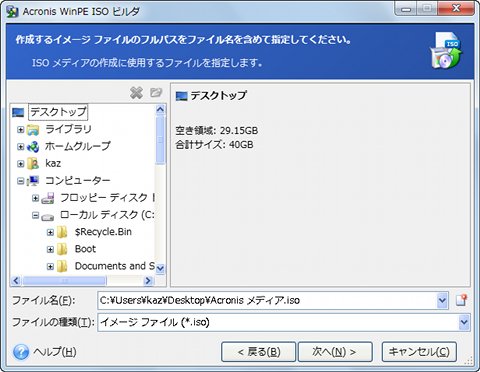Select the Boot folder label
This screenshot has height=372, width=480.
(x=85, y=249)
